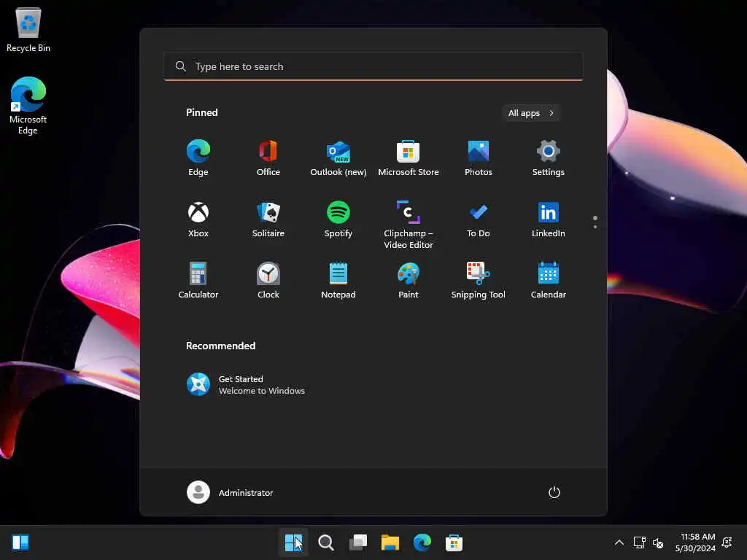
Task: Open the Edge pinned app
Action: (198, 158)
